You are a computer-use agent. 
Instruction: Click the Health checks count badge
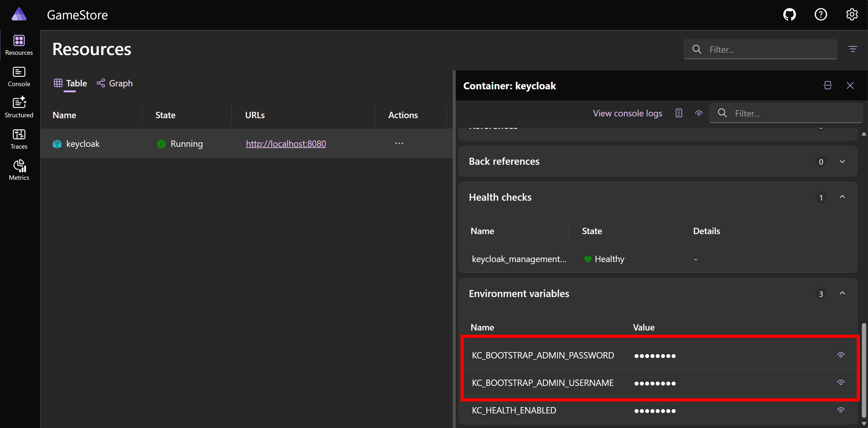pyautogui.click(x=821, y=197)
